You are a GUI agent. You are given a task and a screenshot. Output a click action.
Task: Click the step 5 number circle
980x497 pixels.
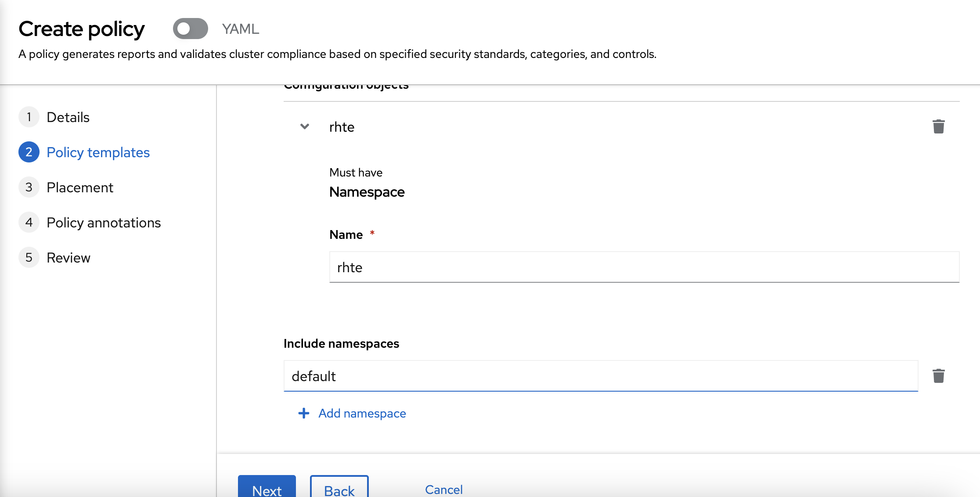coord(29,258)
